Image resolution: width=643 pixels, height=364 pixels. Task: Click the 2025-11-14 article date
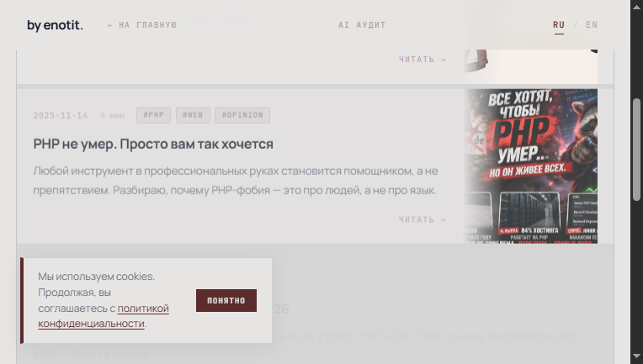pos(61,115)
